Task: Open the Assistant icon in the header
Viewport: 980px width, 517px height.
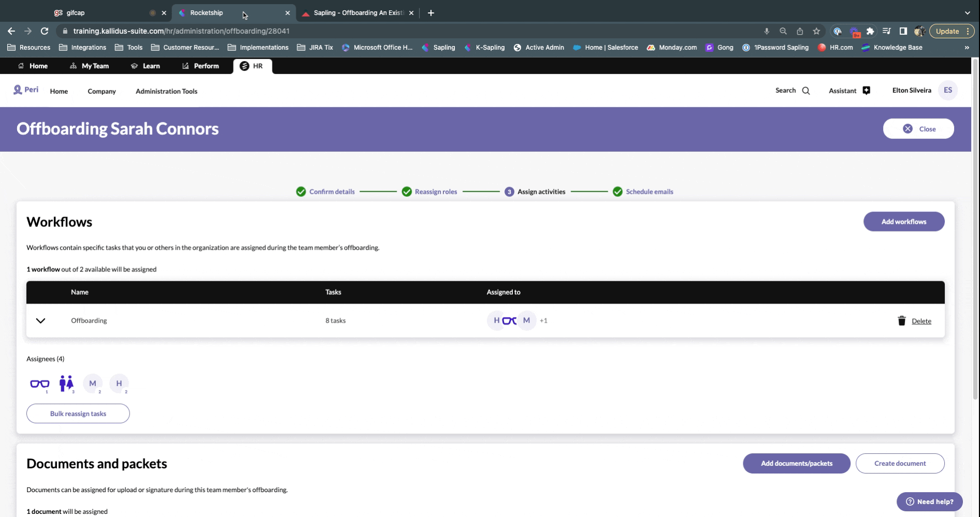Action: (x=866, y=91)
